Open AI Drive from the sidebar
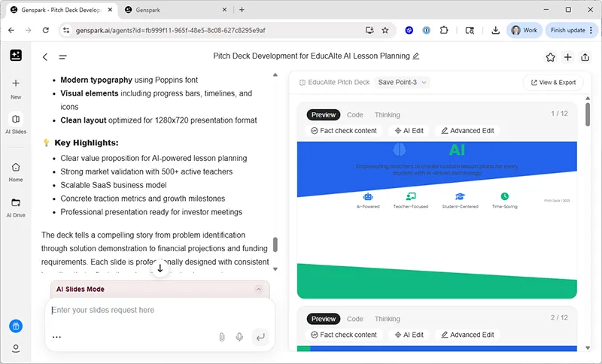Screen dimensions: 602x364 click(x=16, y=203)
